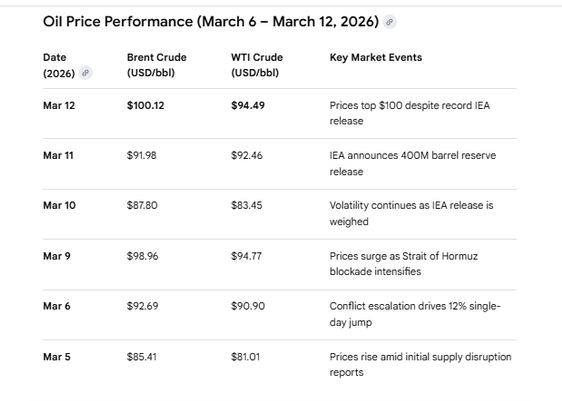Click the Brent Crude (USD/bbl) column header
This screenshot has height=401, width=562.
coord(157,65)
